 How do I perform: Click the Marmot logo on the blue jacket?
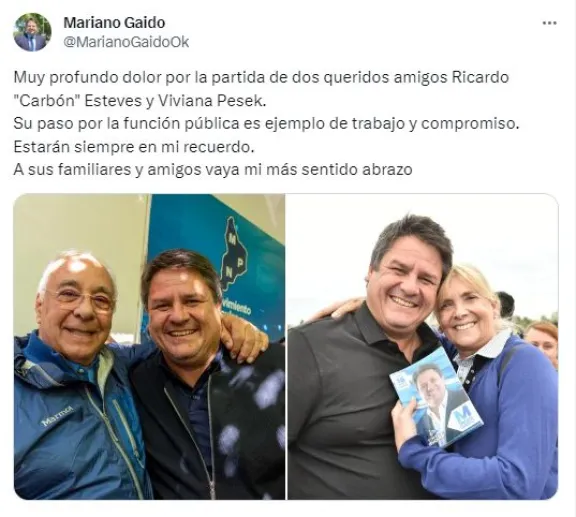(57, 416)
